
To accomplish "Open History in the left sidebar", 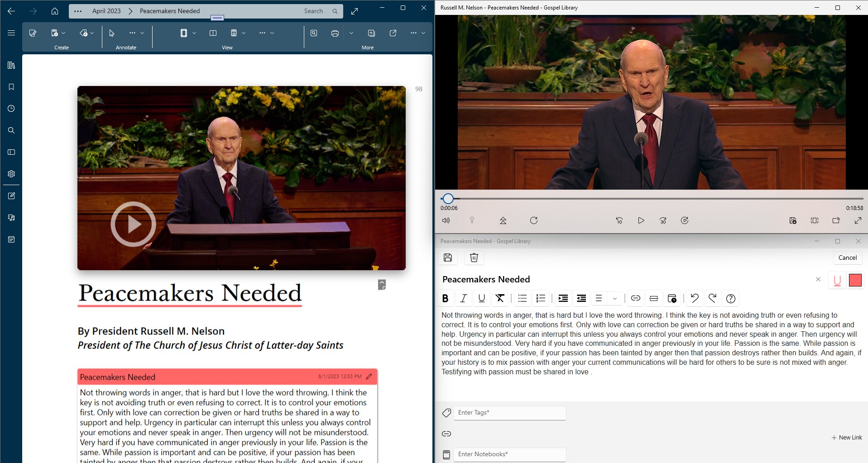I will click(x=11, y=109).
